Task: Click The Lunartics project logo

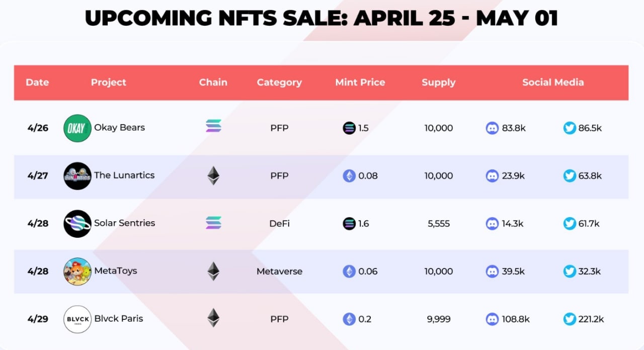Action: pyautogui.click(x=77, y=176)
